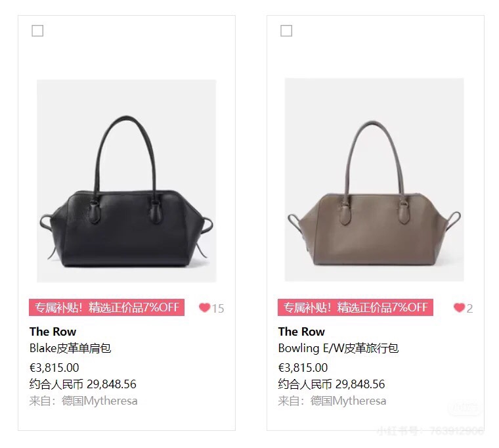Open The Row brand link on left card
Viewport: 499px width, 448px height.
tap(53, 332)
